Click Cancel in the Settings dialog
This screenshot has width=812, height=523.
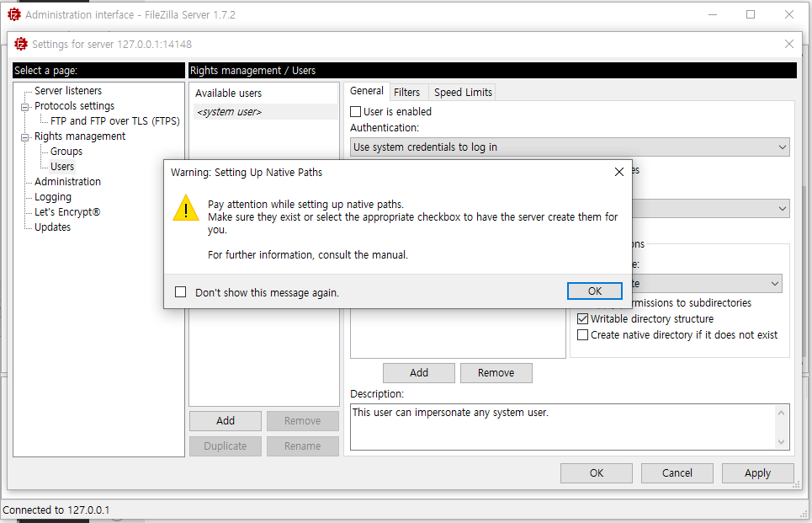click(677, 473)
